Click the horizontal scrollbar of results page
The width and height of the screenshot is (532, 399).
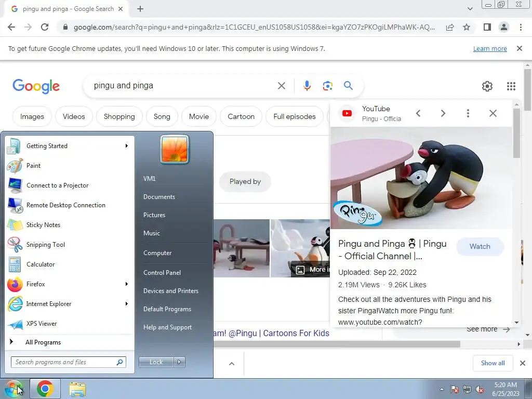coord(337,344)
